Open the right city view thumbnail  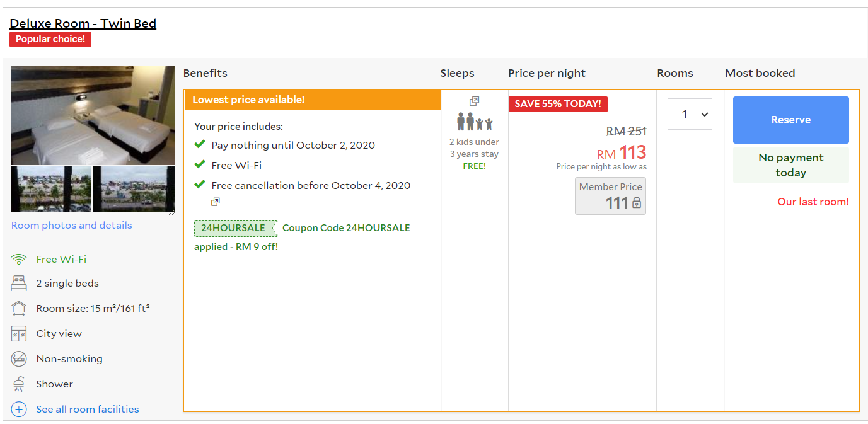(x=134, y=189)
